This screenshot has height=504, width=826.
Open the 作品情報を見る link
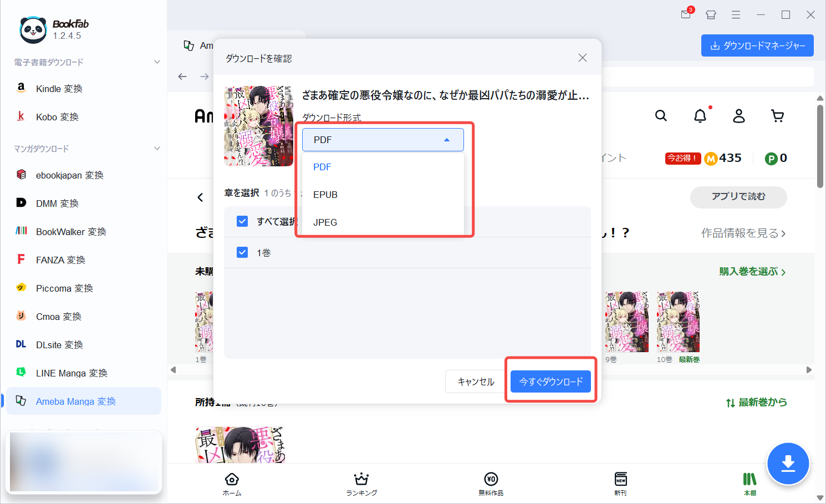743,233
